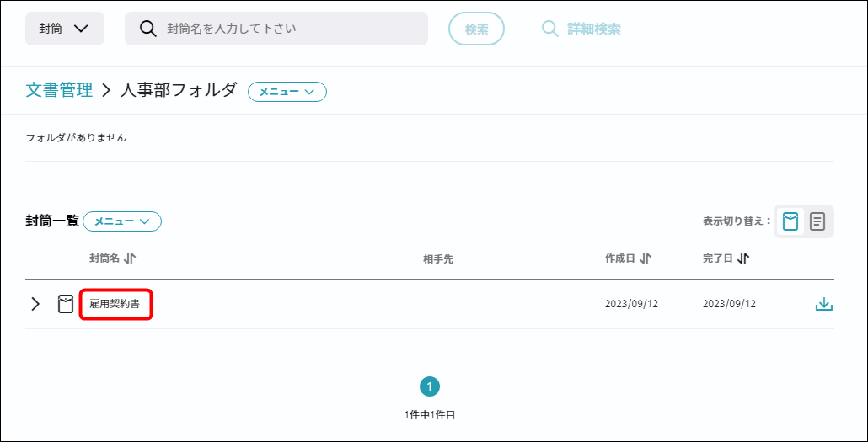Click the envelope icon beside 雇用契約書

(x=66, y=304)
